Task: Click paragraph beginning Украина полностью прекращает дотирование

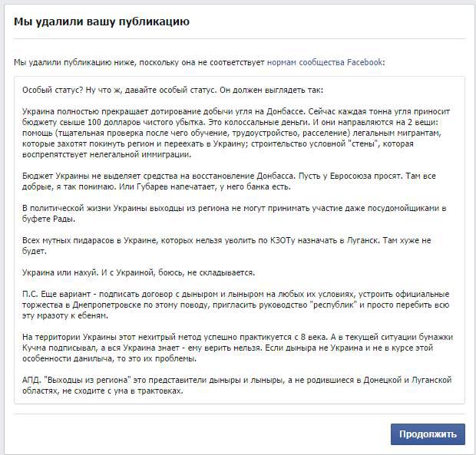Action: (236, 133)
